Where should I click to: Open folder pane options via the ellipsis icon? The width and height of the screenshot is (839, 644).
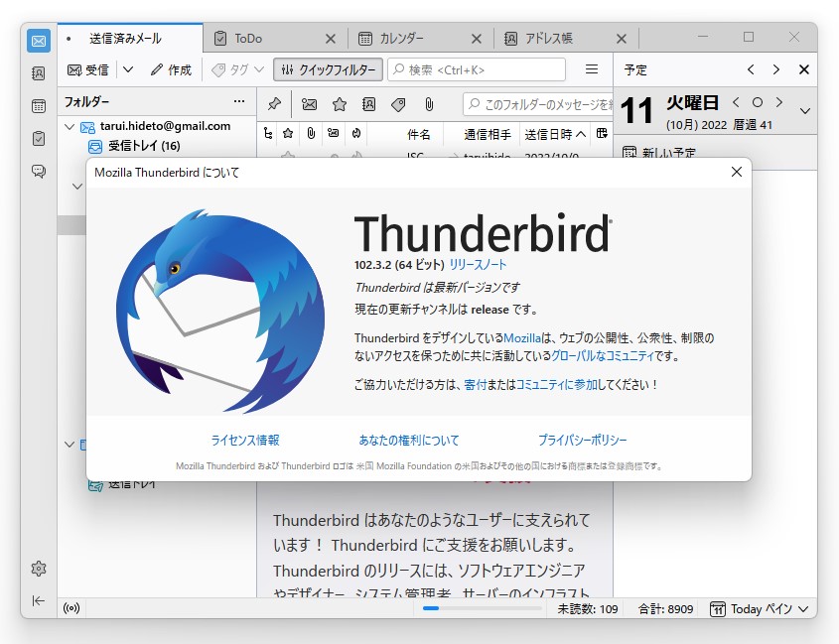click(238, 101)
